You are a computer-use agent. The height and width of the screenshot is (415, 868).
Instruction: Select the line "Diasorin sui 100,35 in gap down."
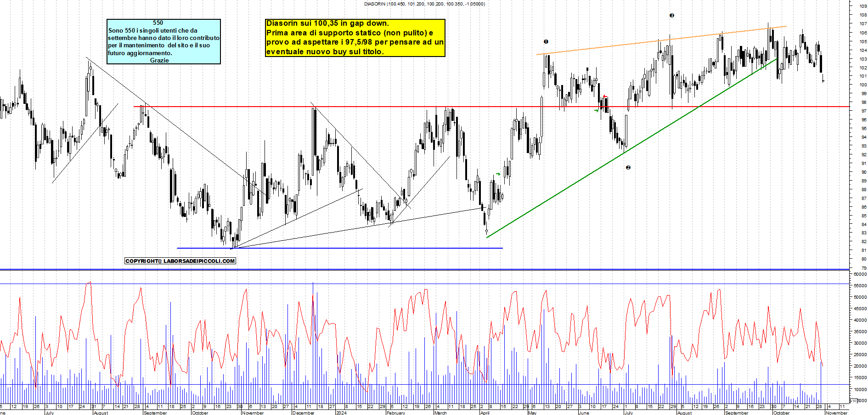[x=327, y=23]
